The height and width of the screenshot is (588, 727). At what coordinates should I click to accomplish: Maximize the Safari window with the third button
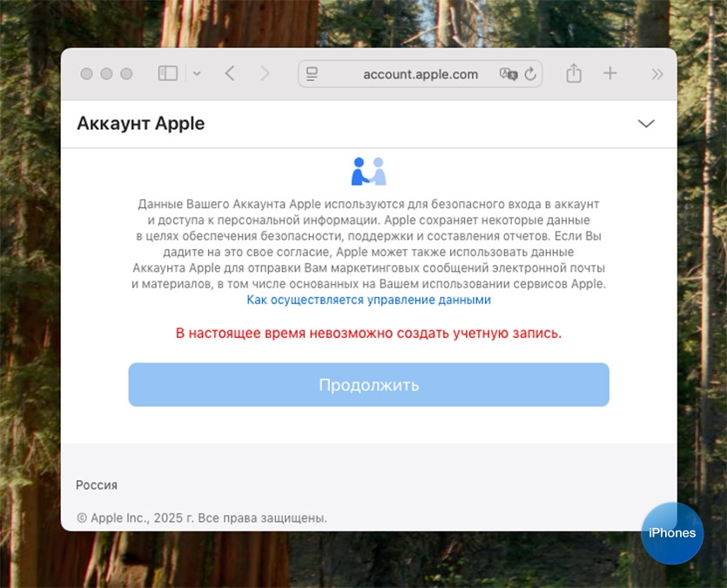point(126,74)
